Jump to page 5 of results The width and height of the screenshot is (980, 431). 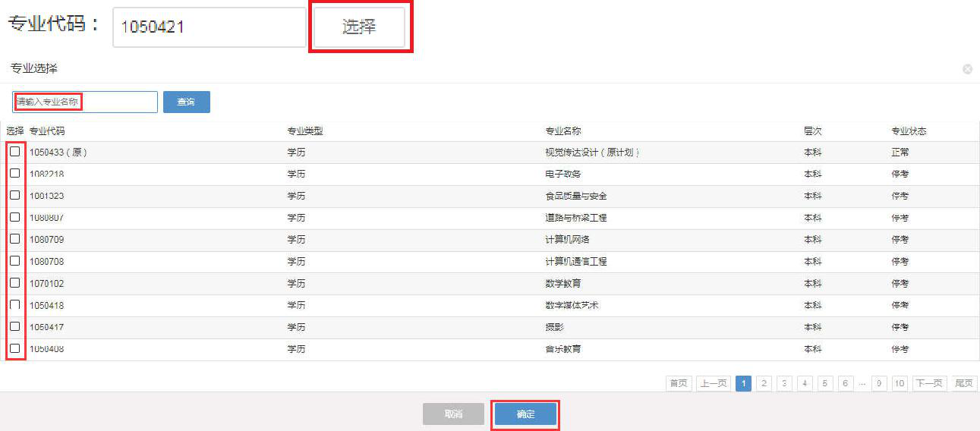click(826, 384)
